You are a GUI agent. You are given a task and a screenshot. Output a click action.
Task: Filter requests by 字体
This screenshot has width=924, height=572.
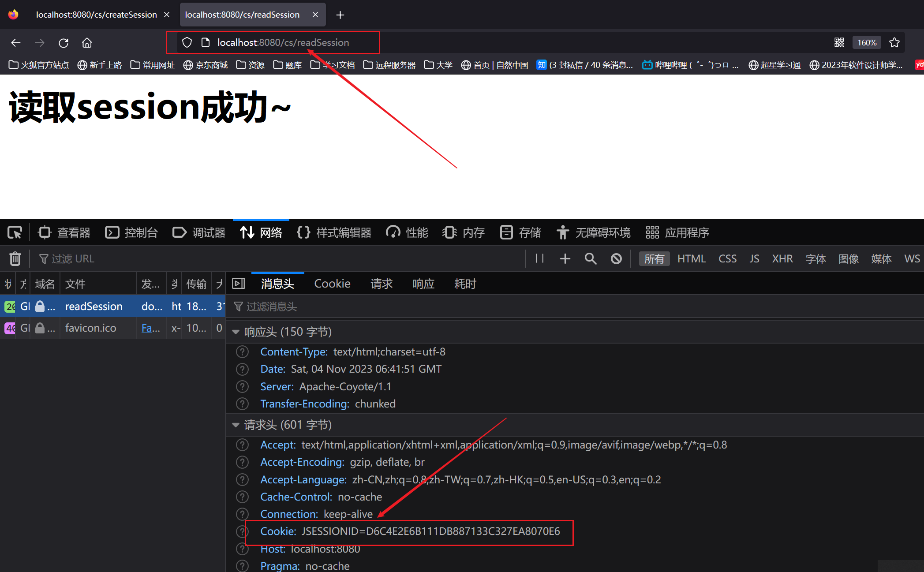816,259
